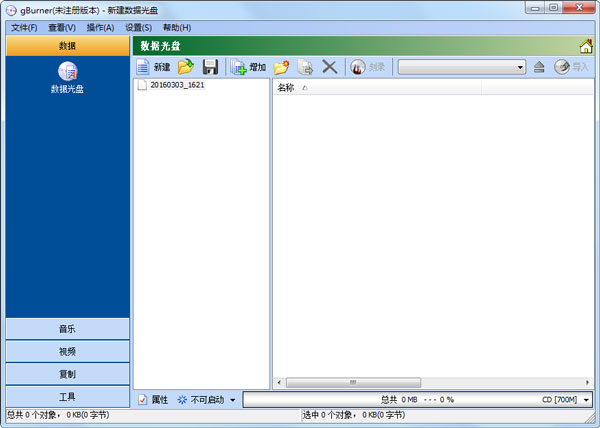This screenshot has width=600, height=428.
Task: Open properties via the 属性 icon
Action: click(x=142, y=400)
